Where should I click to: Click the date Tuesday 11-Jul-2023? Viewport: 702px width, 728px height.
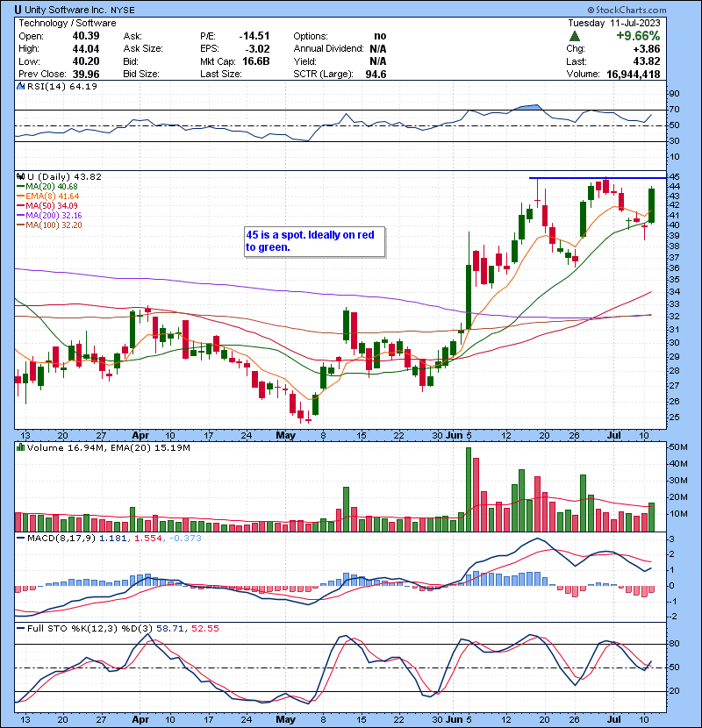(613, 23)
